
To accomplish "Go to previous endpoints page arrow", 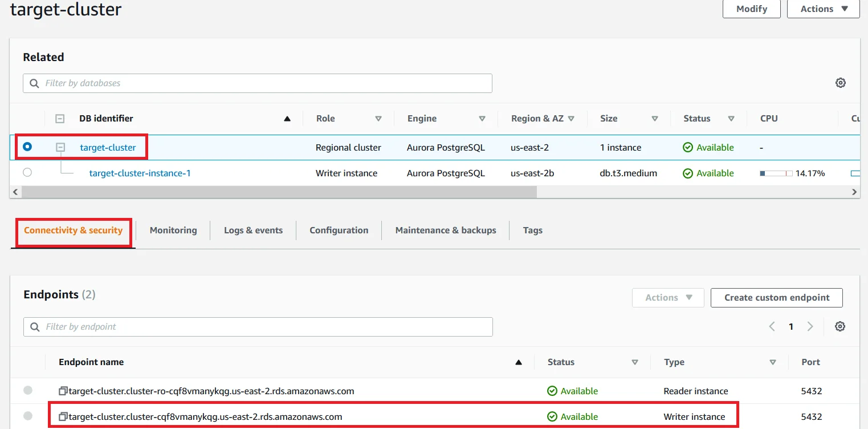I will point(772,326).
